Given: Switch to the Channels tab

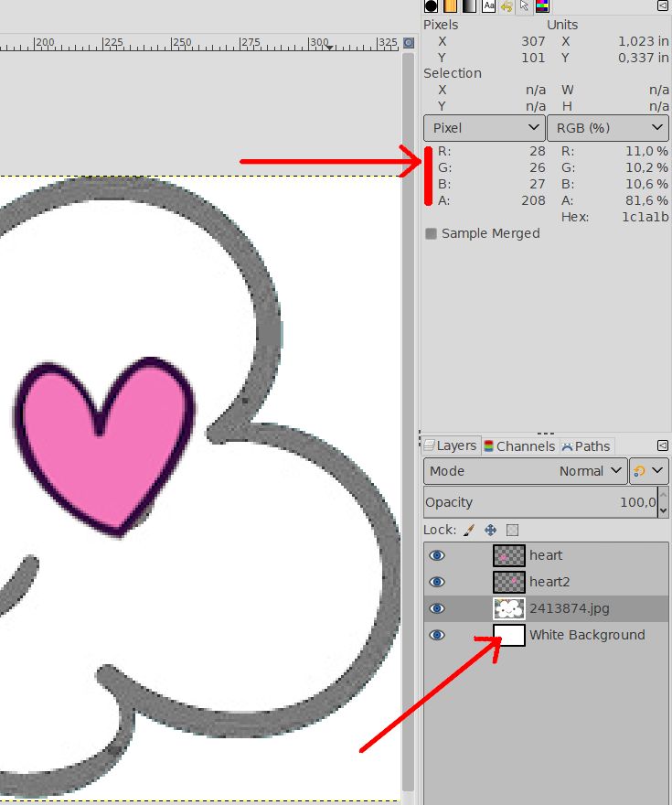Looking at the screenshot, I should tap(519, 446).
